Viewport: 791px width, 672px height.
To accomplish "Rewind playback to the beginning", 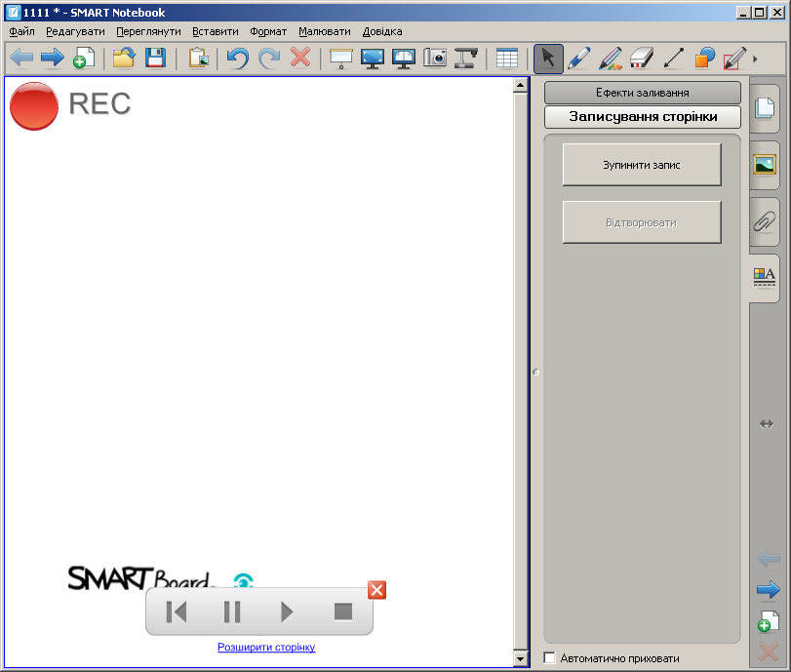I will point(177,612).
